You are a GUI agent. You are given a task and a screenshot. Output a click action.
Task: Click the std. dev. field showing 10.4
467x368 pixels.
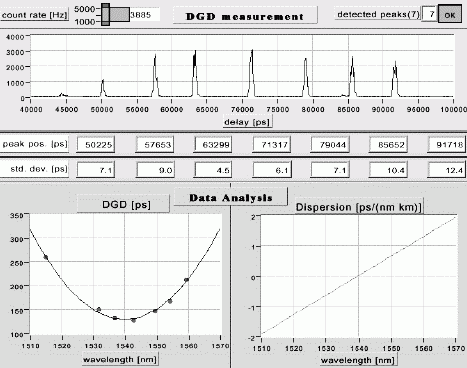(388, 170)
